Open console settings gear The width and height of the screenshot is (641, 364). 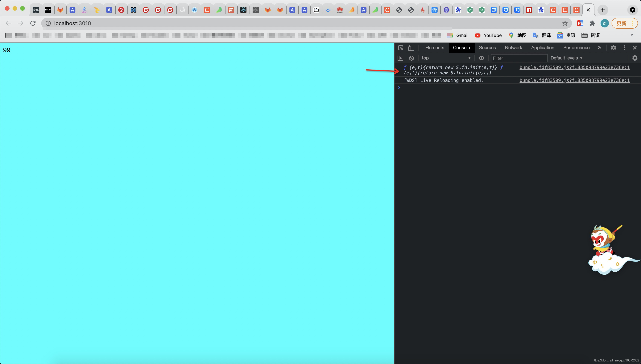click(x=635, y=58)
